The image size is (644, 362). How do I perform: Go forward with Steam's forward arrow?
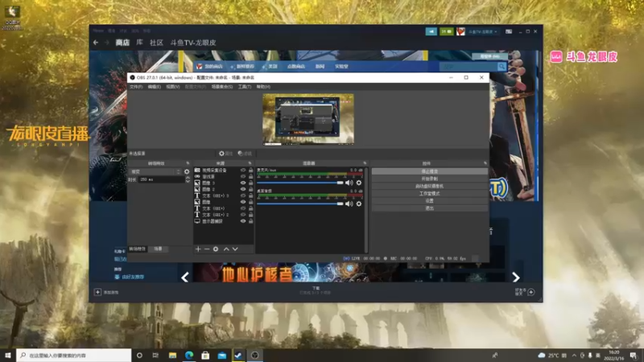(x=107, y=43)
